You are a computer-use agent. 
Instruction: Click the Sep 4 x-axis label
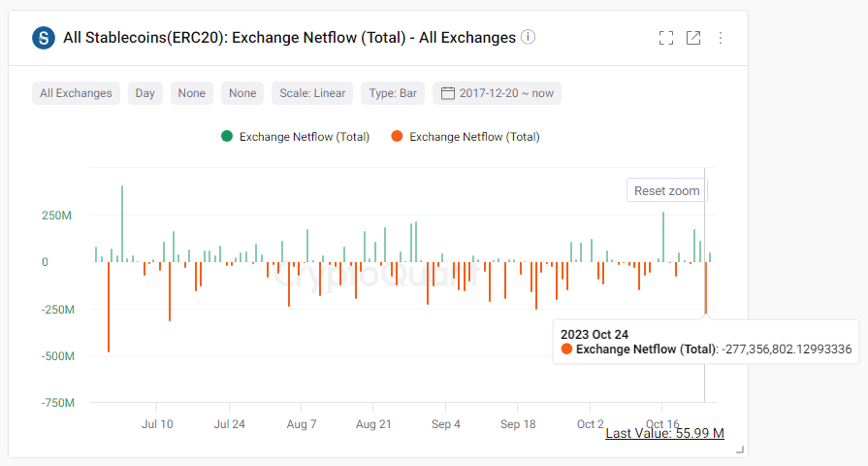[445, 424]
